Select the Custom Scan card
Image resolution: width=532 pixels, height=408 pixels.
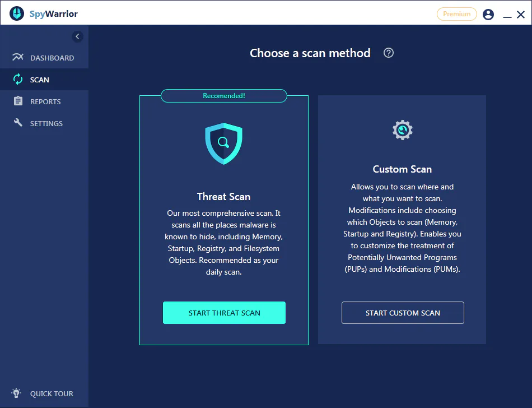[402, 219]
